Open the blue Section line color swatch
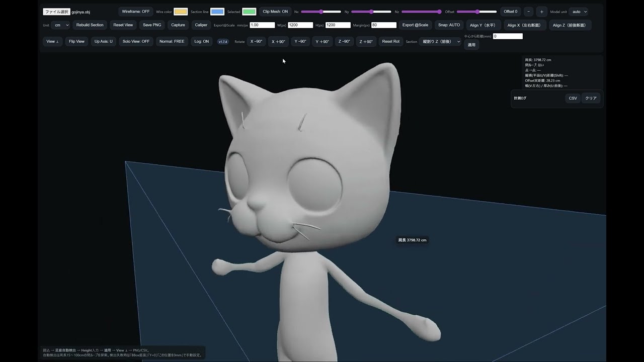Viewport: 644px width, 362px height. point(217,12)
